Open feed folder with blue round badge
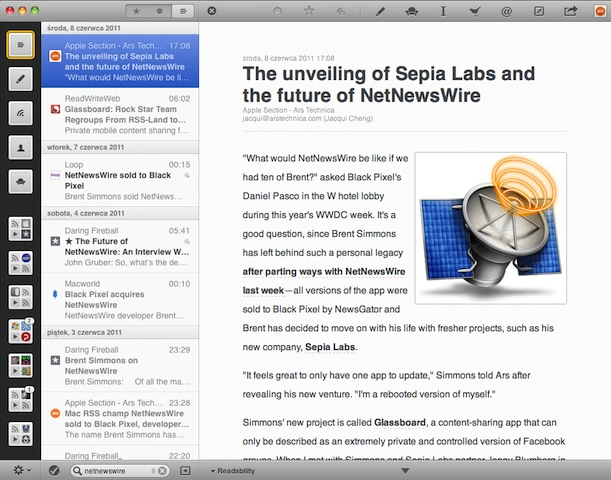Screen dimensions: 611x480 21,263
